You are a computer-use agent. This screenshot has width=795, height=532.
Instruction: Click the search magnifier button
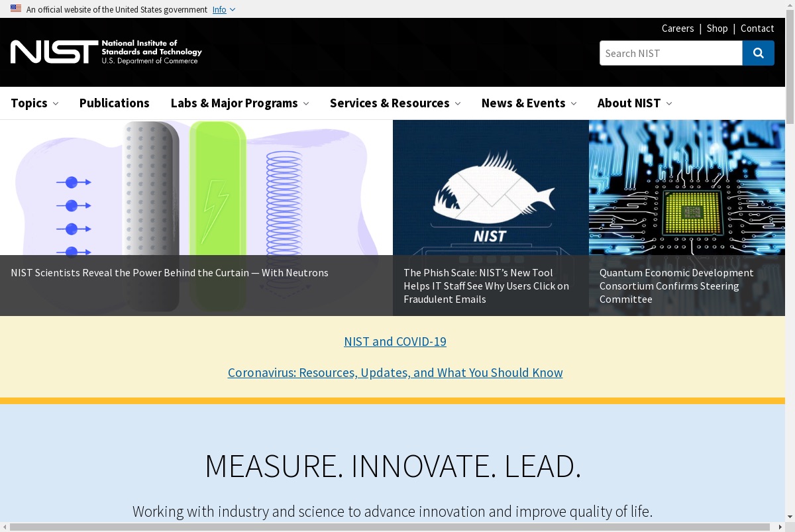[x=759, y=53]
